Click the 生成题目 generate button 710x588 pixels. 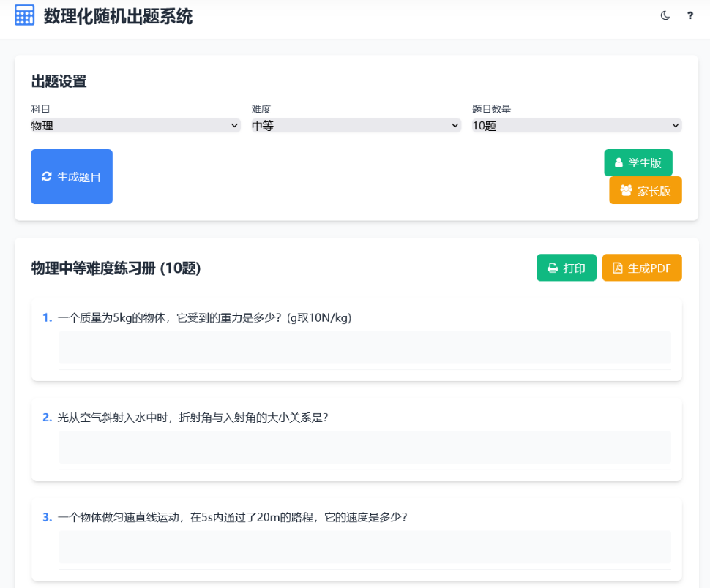coord(71,176)
